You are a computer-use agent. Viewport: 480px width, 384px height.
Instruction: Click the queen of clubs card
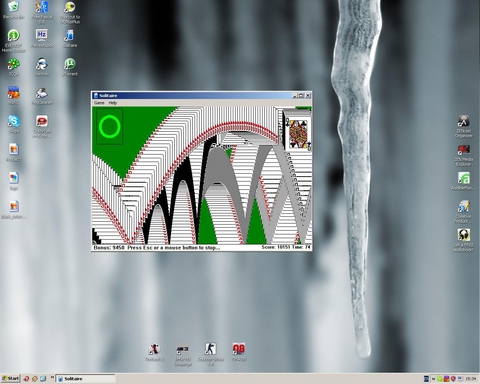pos(298,133)
